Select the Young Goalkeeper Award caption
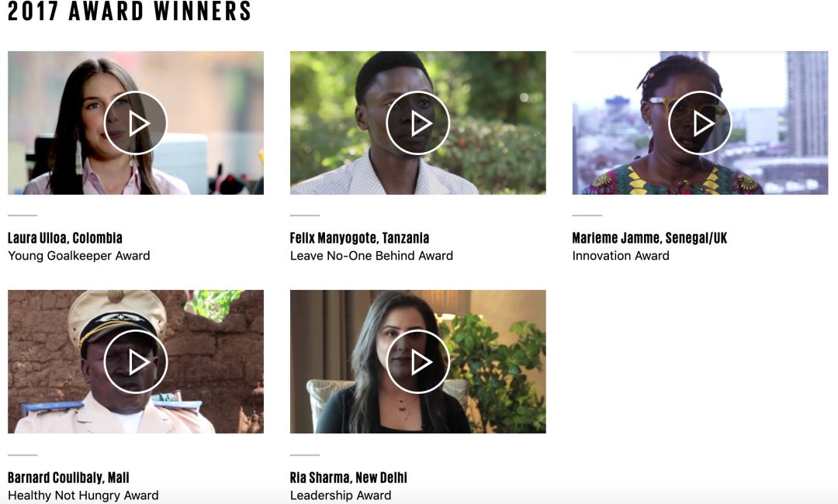The width and height of the screenshot is (838, 504). [x=79, y=256]
